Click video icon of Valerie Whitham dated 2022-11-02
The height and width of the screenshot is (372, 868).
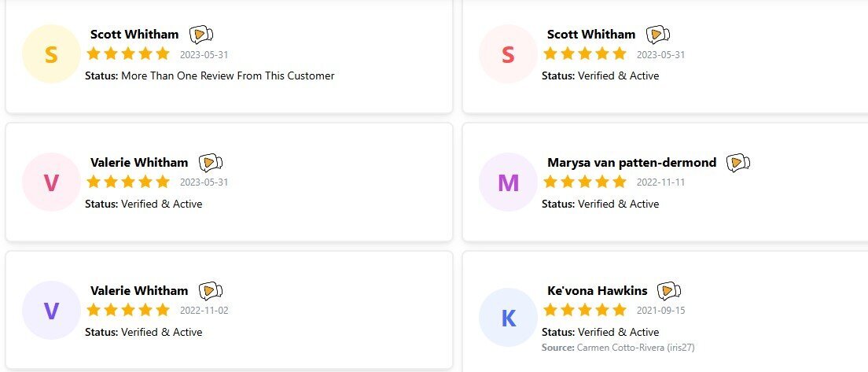[x=211, y=291]
